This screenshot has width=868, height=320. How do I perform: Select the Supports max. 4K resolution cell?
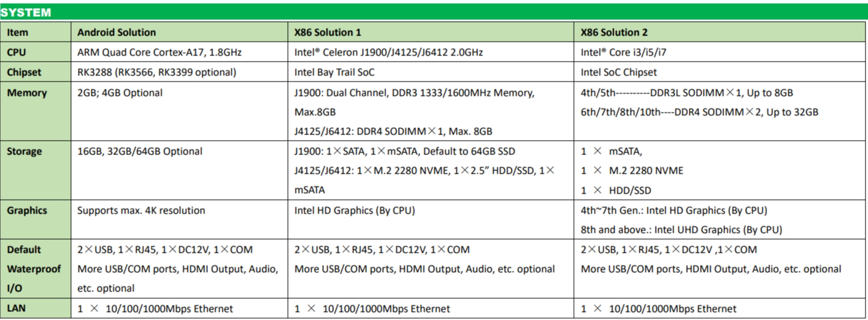141,210
